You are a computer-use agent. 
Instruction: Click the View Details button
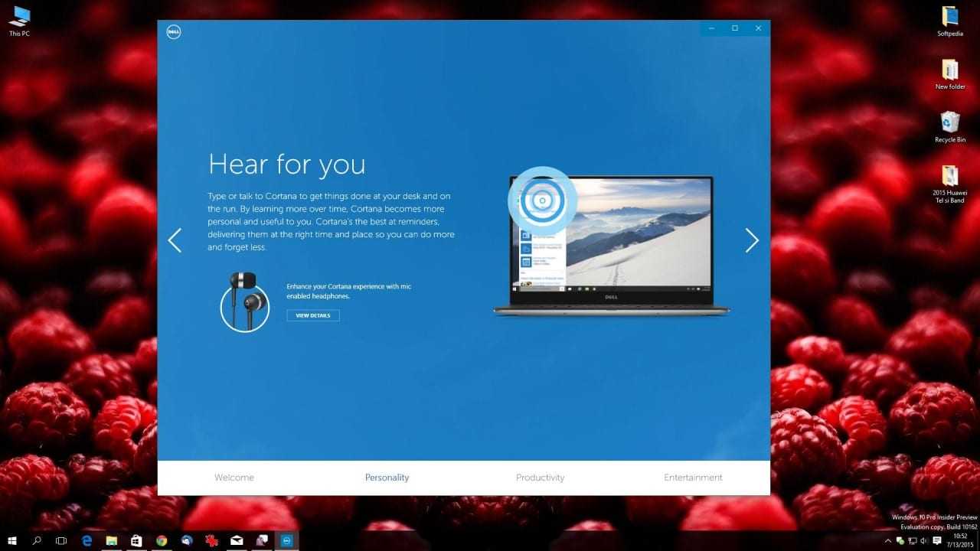click(313, 315)
